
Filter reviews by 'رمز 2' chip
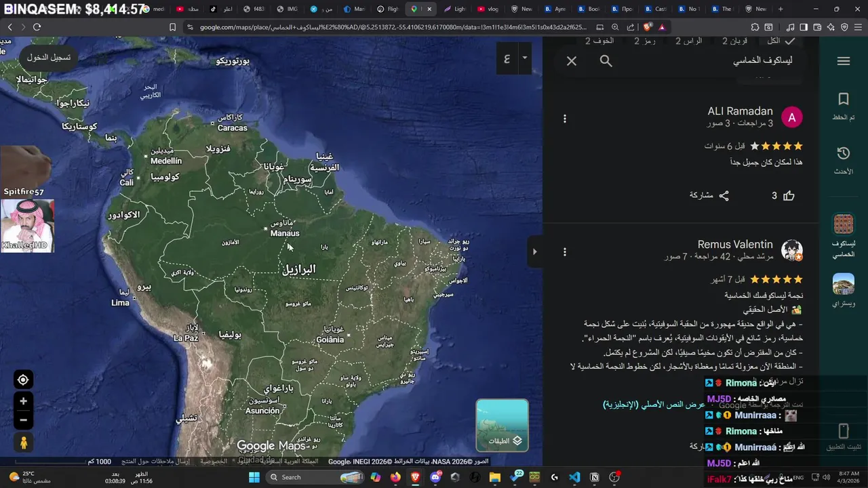645,41
